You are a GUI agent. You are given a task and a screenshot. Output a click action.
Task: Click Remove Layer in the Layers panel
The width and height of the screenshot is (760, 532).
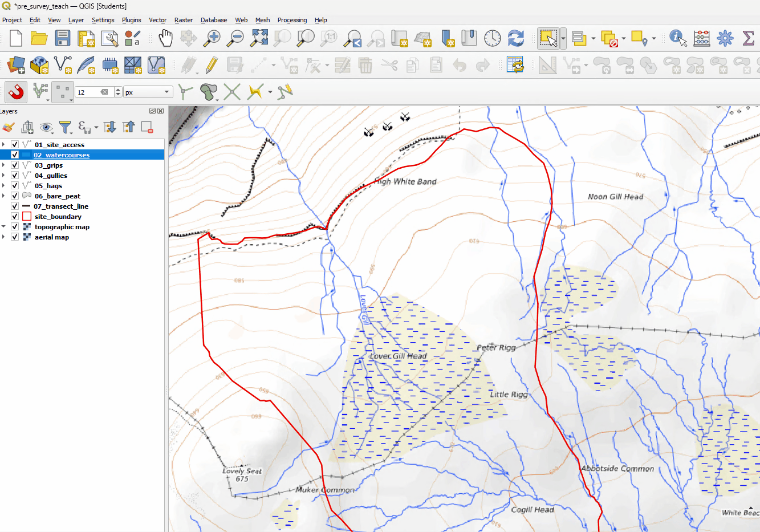click(x=147, y=127)
